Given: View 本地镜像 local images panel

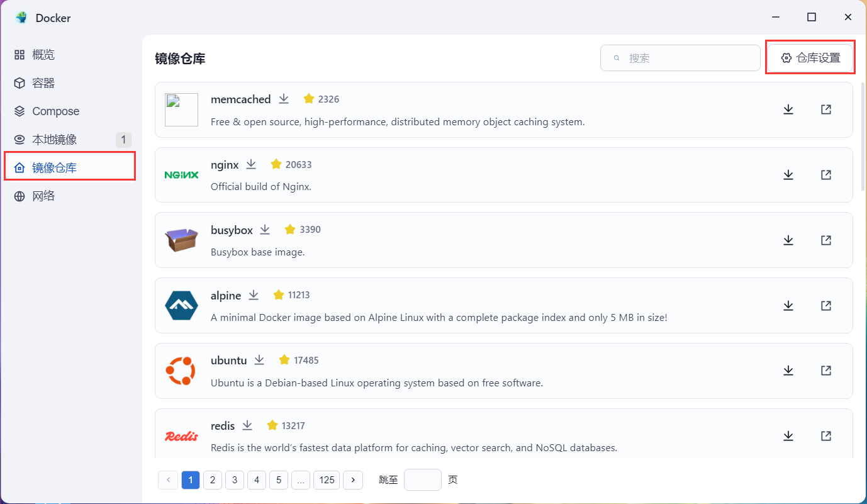Looking at the screenshot, I should coord(20,139).
